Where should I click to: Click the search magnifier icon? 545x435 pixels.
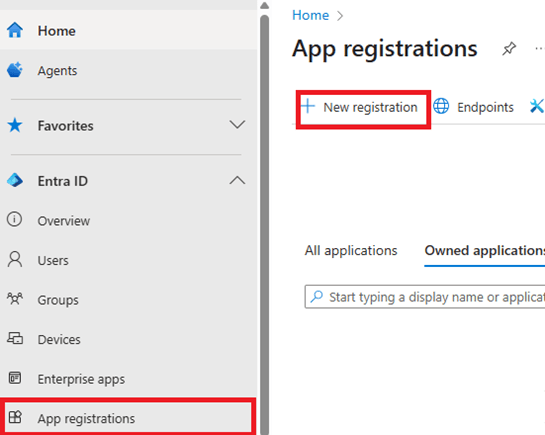coord(317,296)
